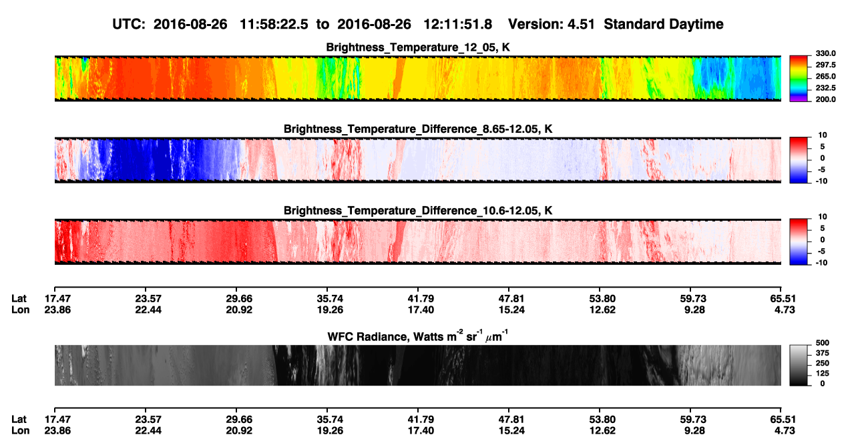Click the '200.0' colorbar tick label

(x=825, y=99)
